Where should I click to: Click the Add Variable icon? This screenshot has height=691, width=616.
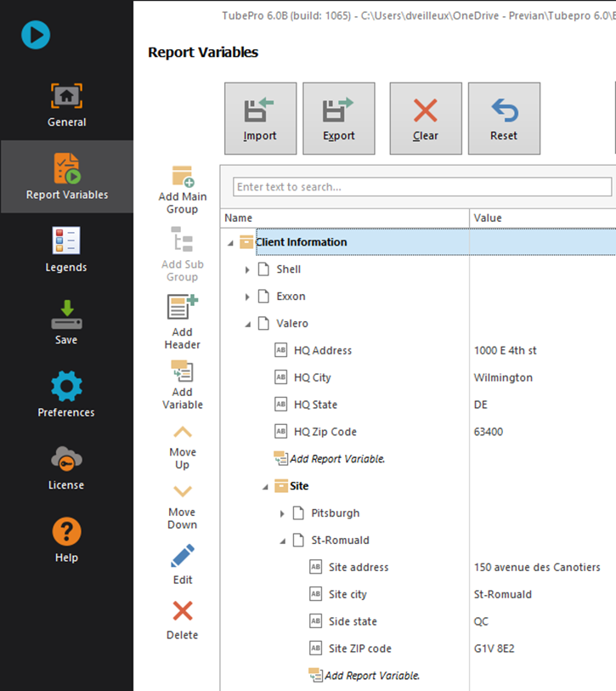pos(182,371)
